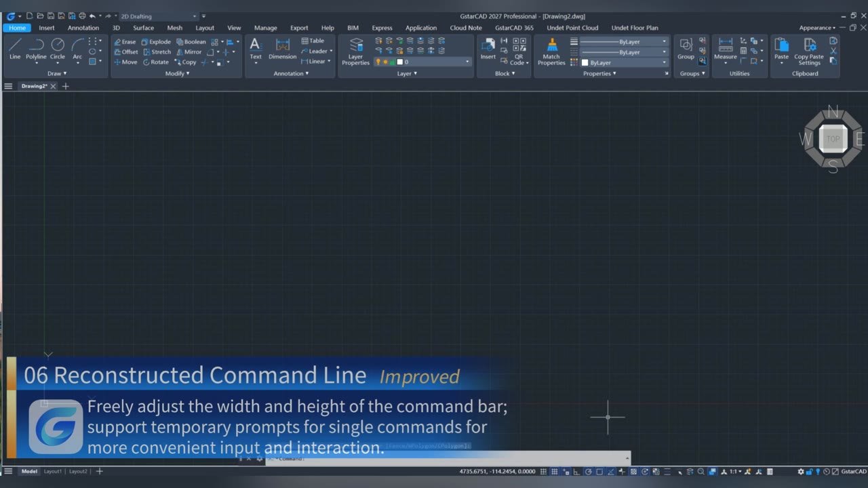Image resolution: width=868 pixels, height=488 pixels.
Task: Toggle snap mode in status bar
Action: (543, 472)
